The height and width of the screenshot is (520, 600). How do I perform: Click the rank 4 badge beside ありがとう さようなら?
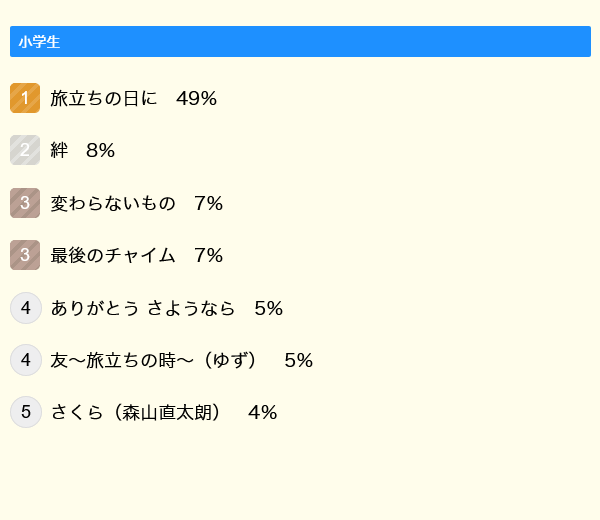point(25,308)
